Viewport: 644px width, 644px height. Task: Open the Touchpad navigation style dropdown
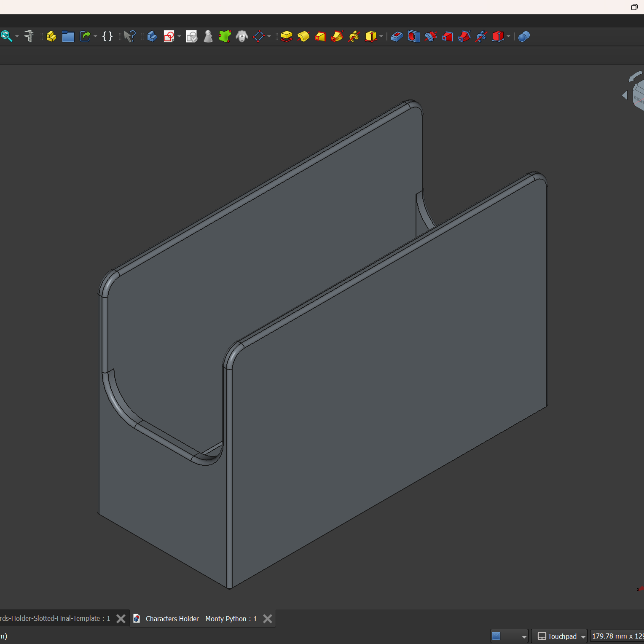click(x=559, y=636)
